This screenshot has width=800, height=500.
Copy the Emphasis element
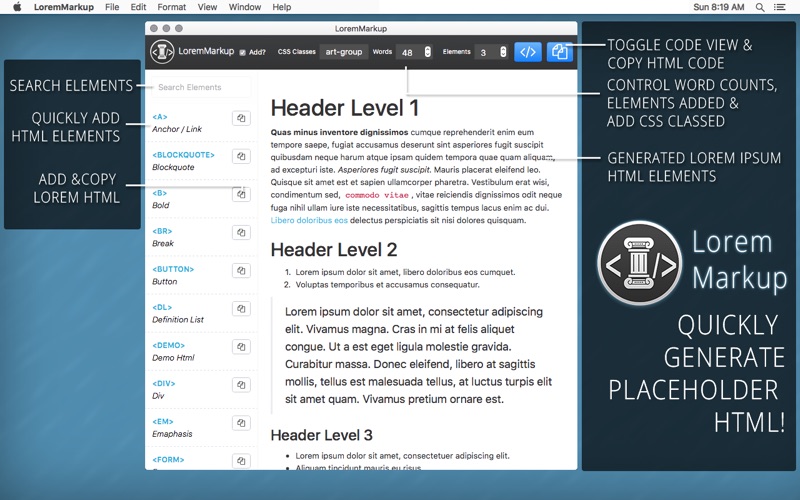point(241,423)
